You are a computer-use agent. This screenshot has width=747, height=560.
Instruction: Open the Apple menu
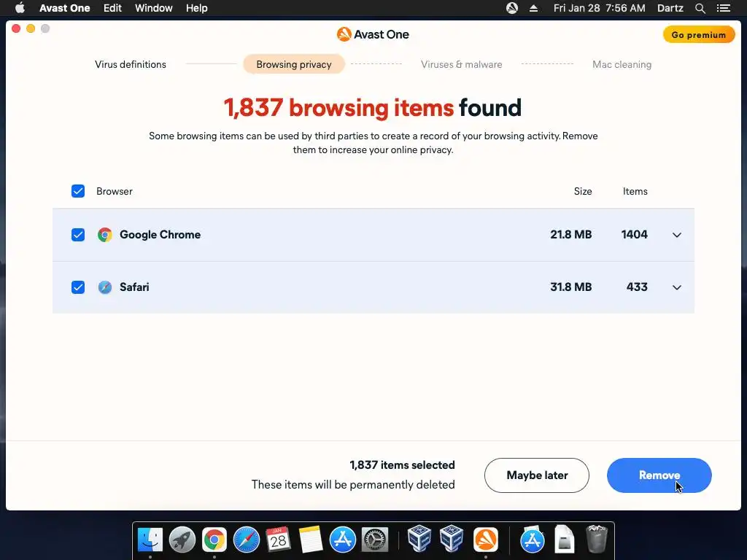pos(20,7)
